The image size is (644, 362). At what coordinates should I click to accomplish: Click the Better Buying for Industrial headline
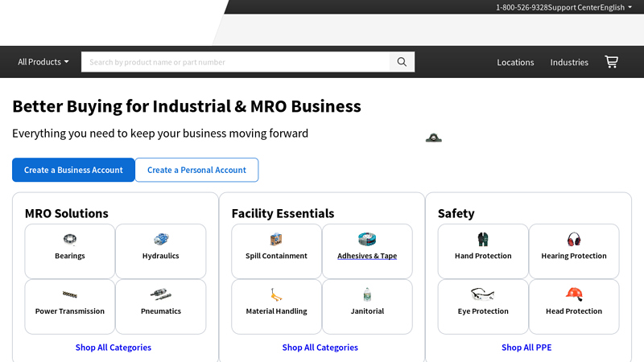pyautogui.click(x=187, y=106)
